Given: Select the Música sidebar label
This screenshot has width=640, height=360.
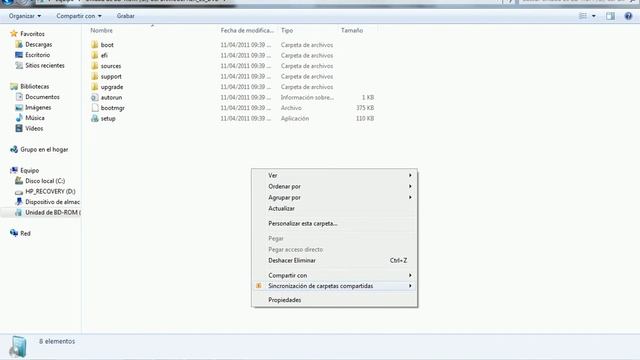Looking at the screenshot, I should pyautogui.click(x=35, y=118).
